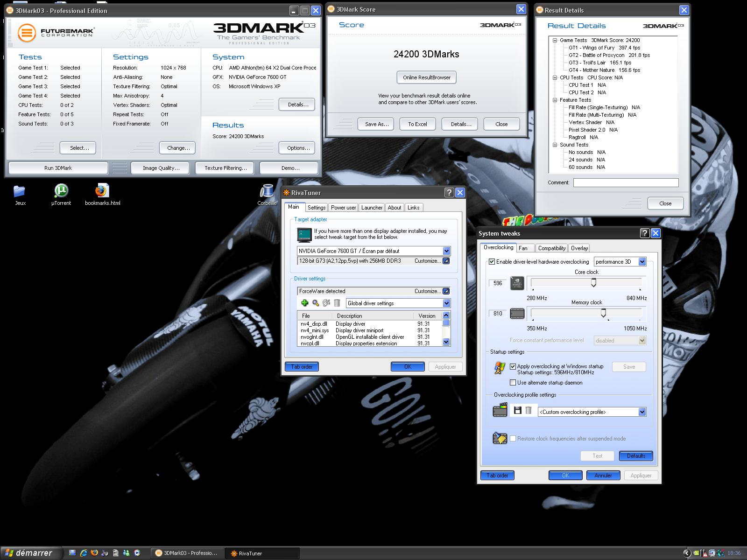Image resolution: width=747 pixels, height=560 pixels.
Task: Open the Launcher tab
Action: pos(372,208)
